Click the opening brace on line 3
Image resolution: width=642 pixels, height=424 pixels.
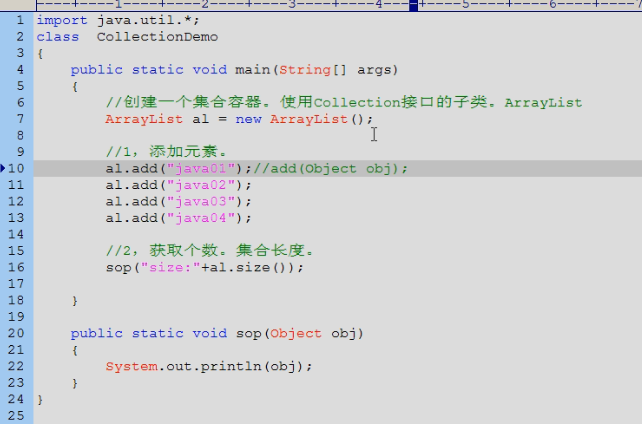[40, 54]
